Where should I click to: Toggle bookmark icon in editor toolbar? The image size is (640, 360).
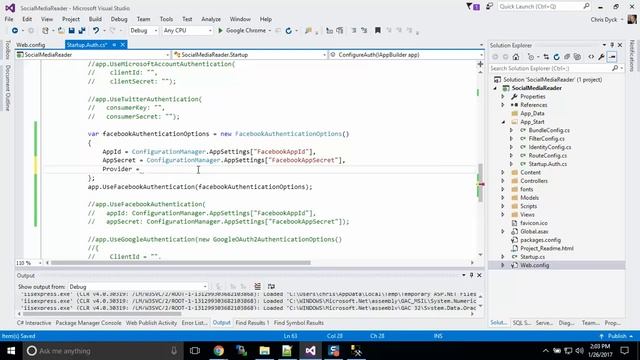[378, 31]
